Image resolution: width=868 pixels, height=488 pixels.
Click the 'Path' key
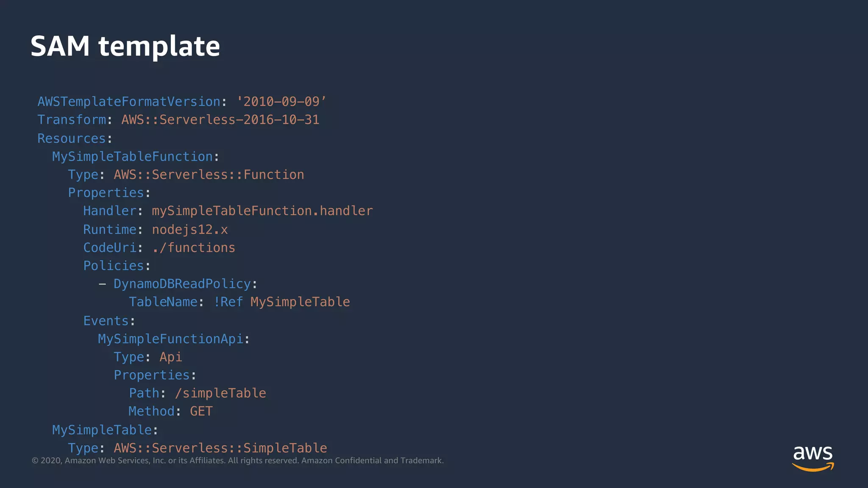(144, 394)
